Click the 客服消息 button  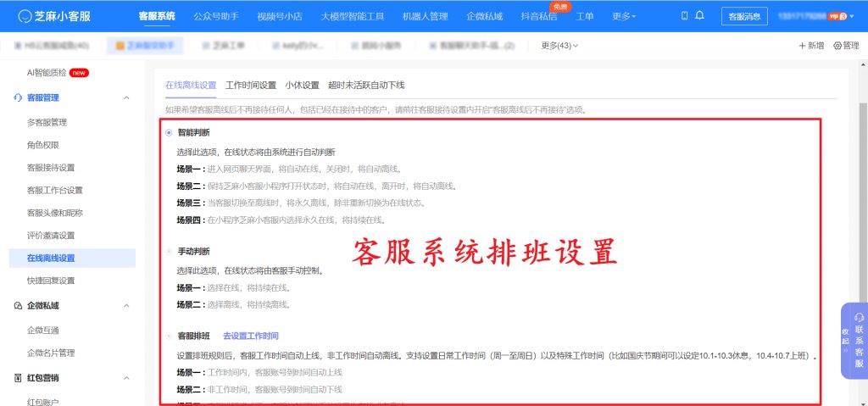pos(744,16)
